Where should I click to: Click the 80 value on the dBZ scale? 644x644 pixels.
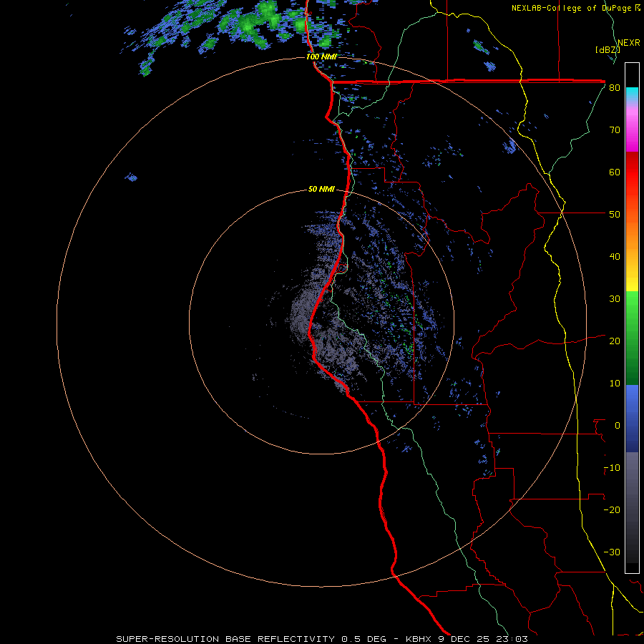pos(615,88)
